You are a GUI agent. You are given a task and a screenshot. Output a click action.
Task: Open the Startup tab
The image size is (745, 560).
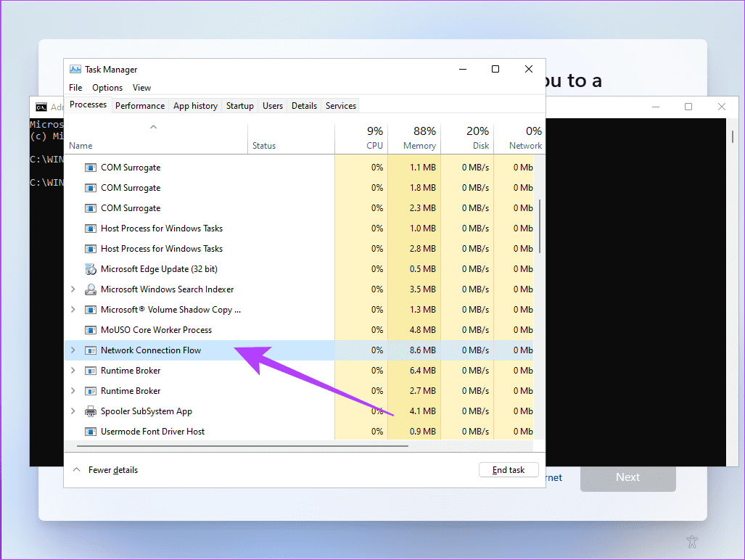point(239,106)
